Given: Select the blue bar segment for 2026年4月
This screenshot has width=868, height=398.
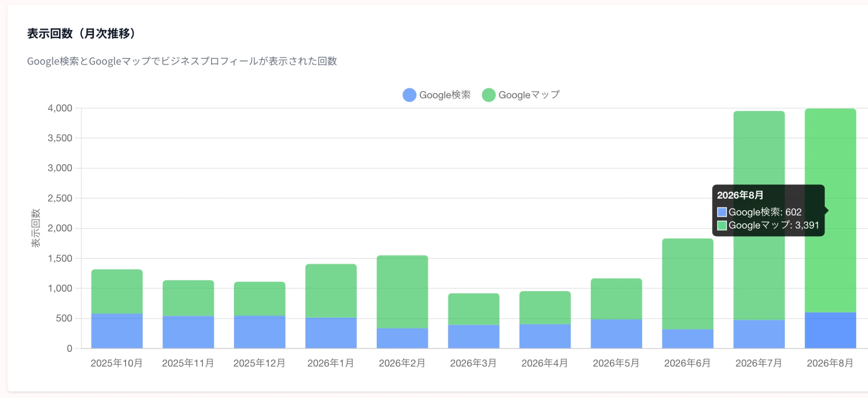Looking at the screenshot, I should click(545, 336).
